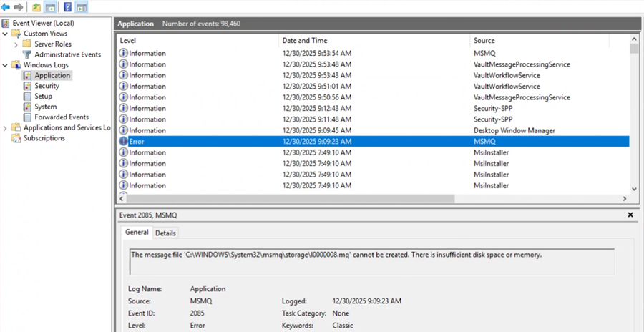Select the Application log in tree
The width and height of the screenshot is (644, 332).
pyautogui.click(x=52, y=75)
